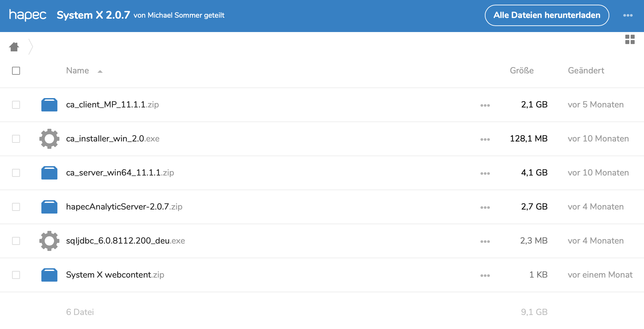This screenshot has height=329, width=644.
Task: Click the gear icon of sqljdbc_6.0.8112.200_deu.exe
Action: pyautogui.click(x=49, y=241)
